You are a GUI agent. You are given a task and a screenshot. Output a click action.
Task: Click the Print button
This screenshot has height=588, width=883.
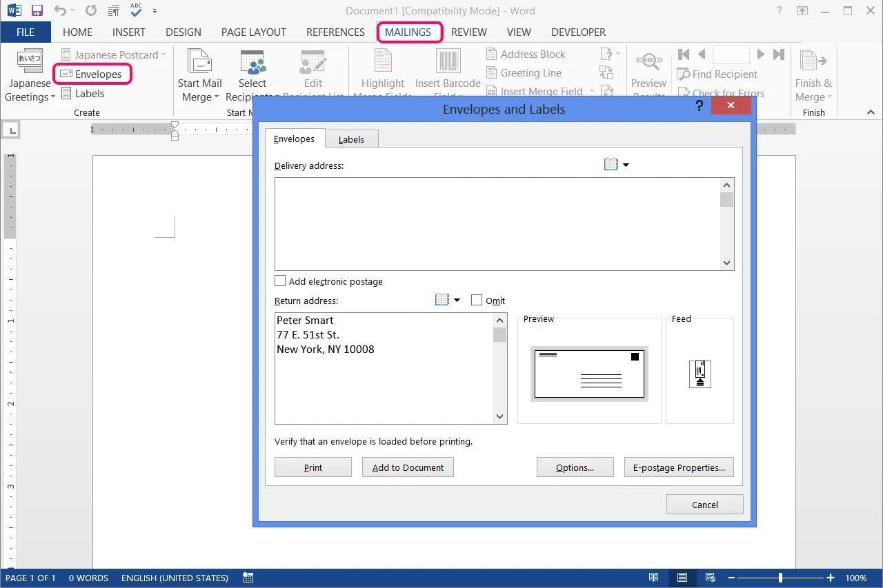pyautogui.click(x=313, y=467)
